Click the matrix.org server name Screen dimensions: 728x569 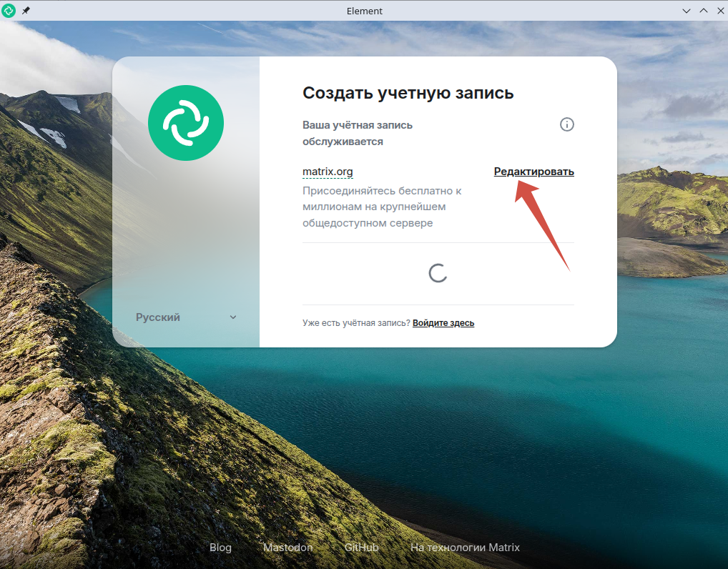click(x=328, y=172)
